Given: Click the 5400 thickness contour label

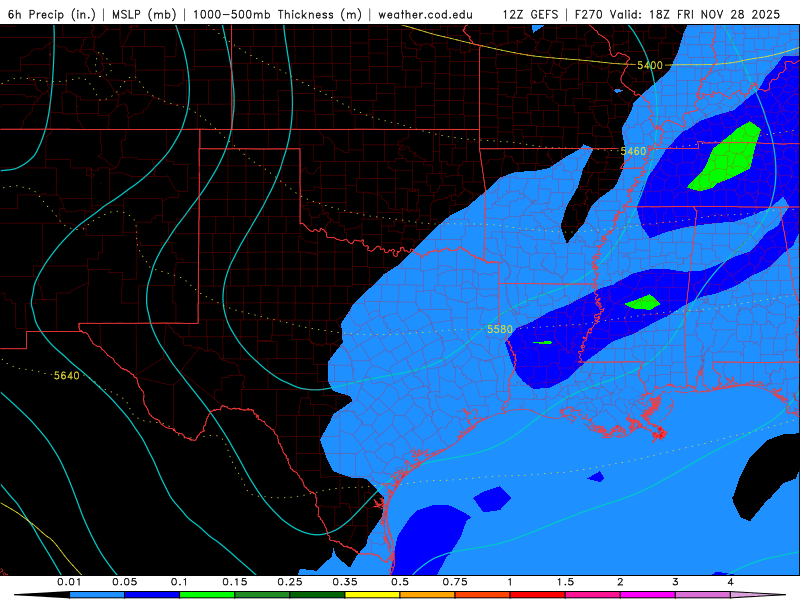Looking at the screenshot, I should pos(649,65).
